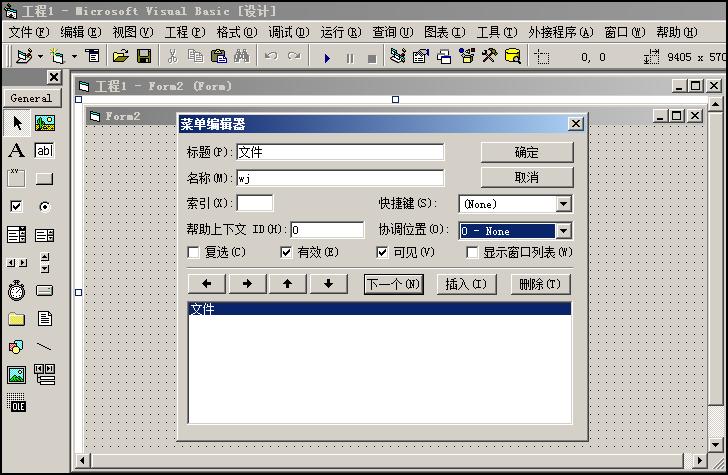Click the Paste clipboard icon
This screenshot has height=475, width=728.
coord(219,56)
